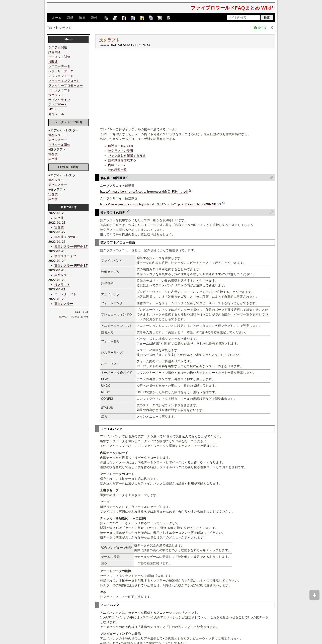Open ファイティングロード sidebar link
Screen dimensions: 322x644
[x=64, y=81]
